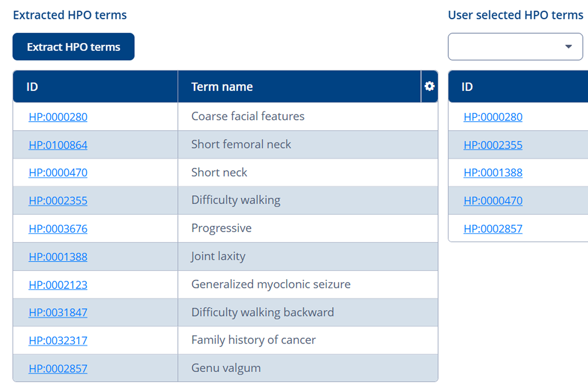Click HP:0000470 link next to Short neck
The image size is (588, 391).
tap(58, 173)
